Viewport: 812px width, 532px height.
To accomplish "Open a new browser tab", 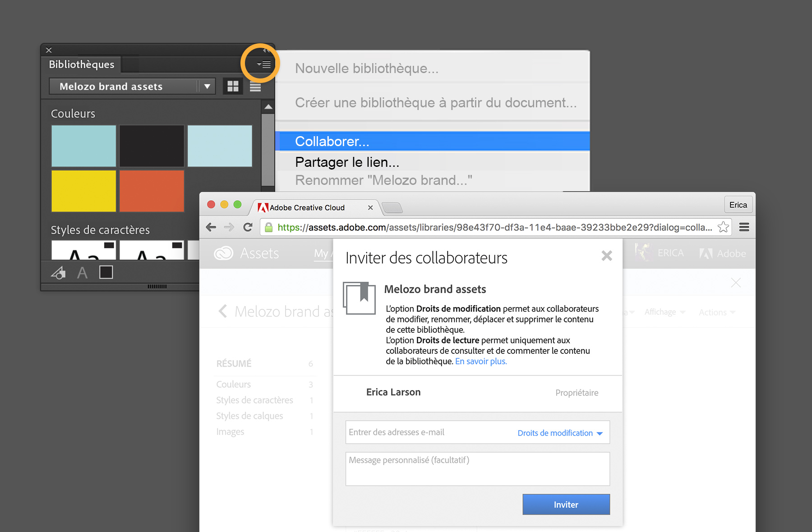I will tap(392, 207).
